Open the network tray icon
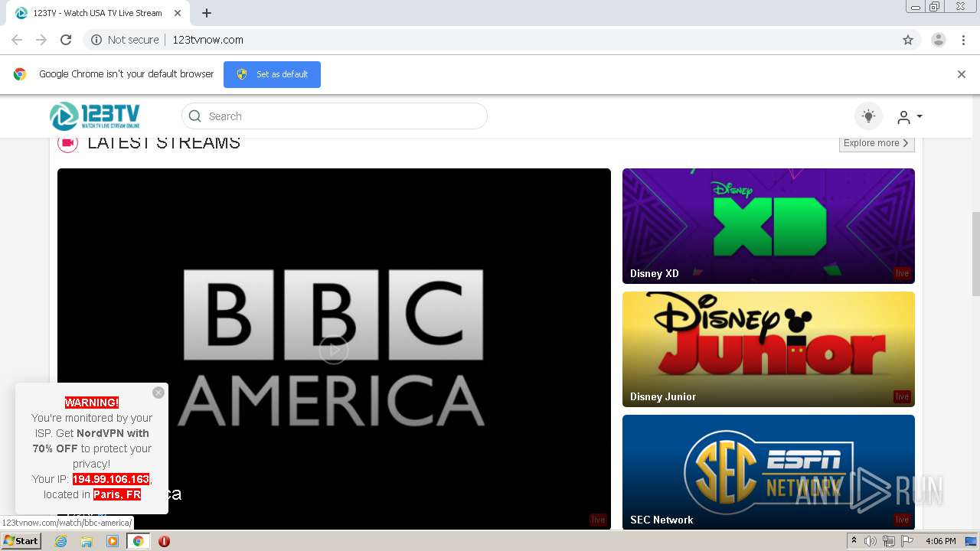 point(889,541)
